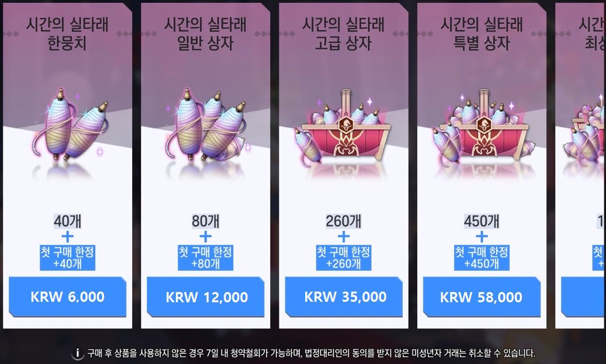This screenshot has width=606, height=364.
Task: Purchase the KRW 35,000 box
Action: pyautogui.click(x=344, y=297)
